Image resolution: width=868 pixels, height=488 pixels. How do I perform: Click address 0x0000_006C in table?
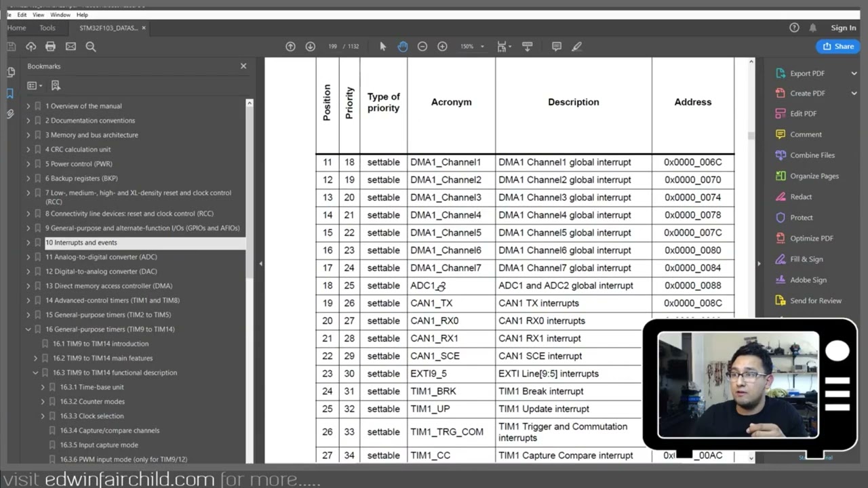pos(693,162)
